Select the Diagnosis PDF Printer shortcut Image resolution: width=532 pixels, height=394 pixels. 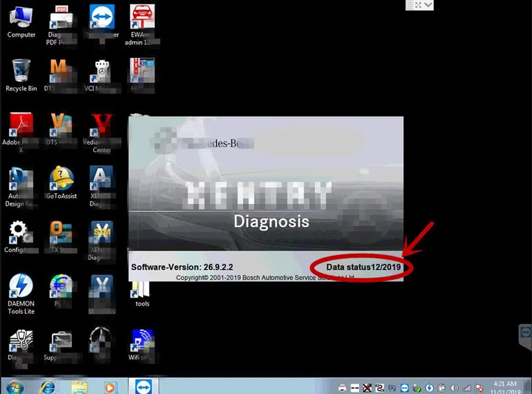(61, 25)
